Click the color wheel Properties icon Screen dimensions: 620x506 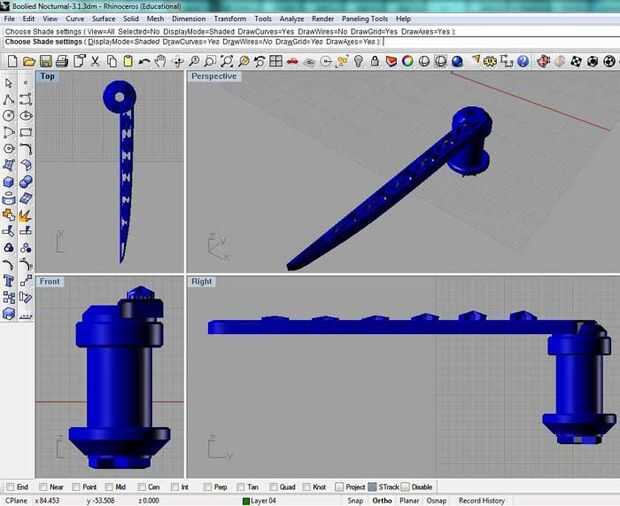408,61
